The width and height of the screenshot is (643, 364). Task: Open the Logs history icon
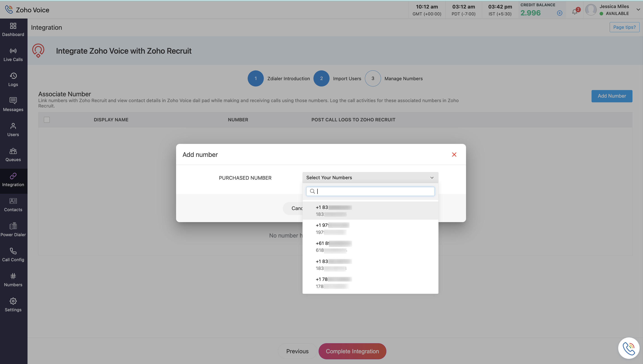[x=13, y=80]
